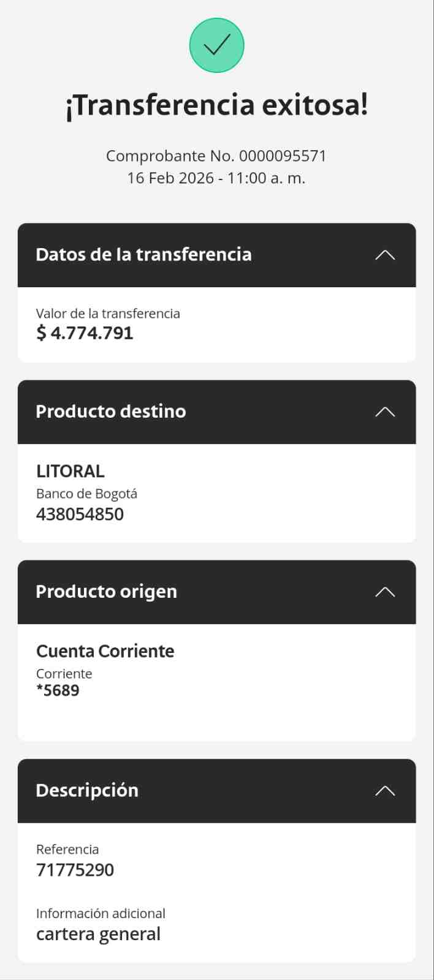Collapse the Datos de la transferencia chevron
This screenshot has width=434, height=980.
pos(385,255)
